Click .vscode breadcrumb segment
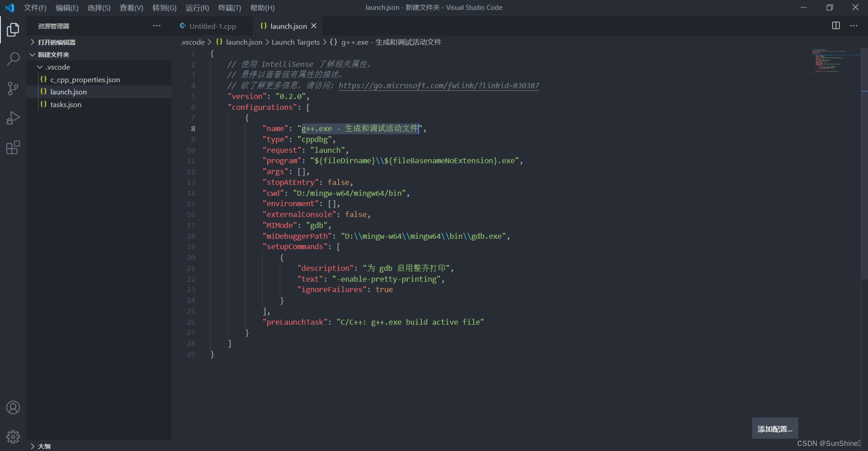Image resolution: width=868 pixels, height=451 pixels. [x=193, y=42]
